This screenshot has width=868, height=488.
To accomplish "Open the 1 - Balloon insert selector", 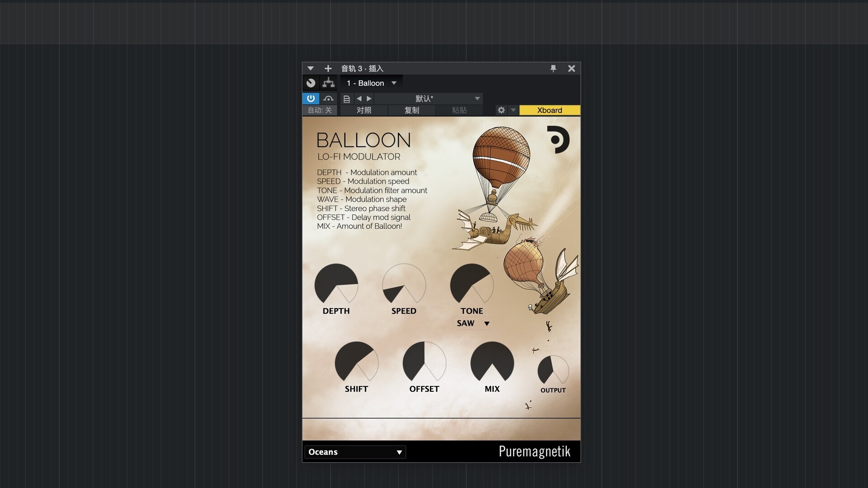I will (371, 83).
